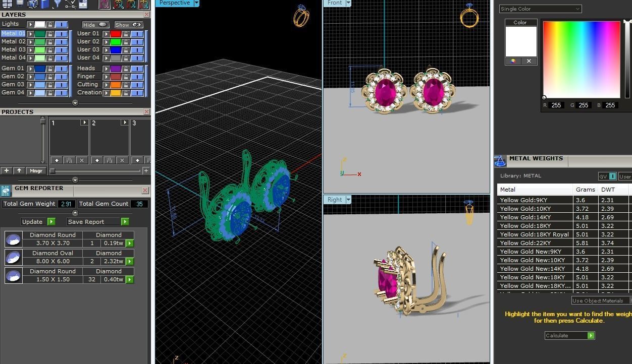The image size is (632, 364).
Task: Select the Yellow Gold:18KY row
Action: click(x=564, y=226)
